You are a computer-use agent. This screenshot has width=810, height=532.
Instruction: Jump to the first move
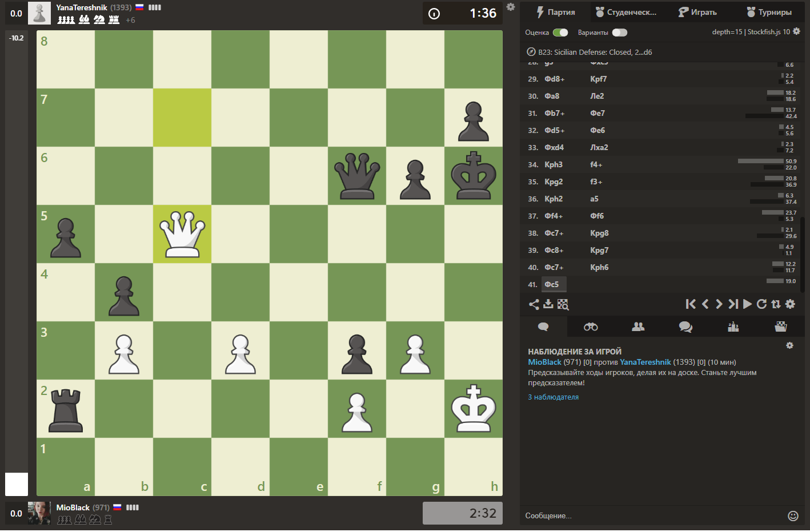point(691,304)
